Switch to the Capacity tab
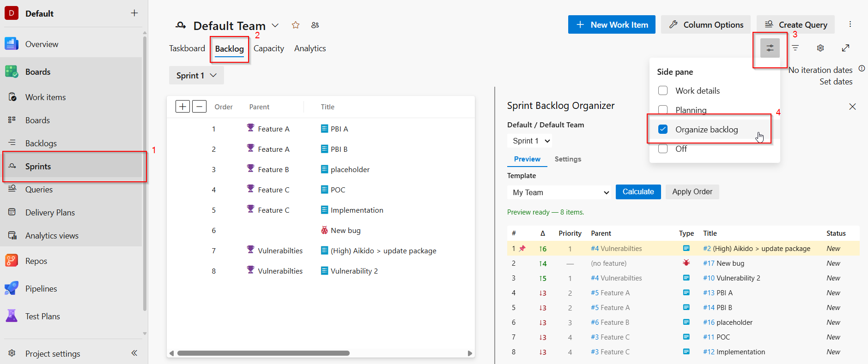 pos(269,48)
